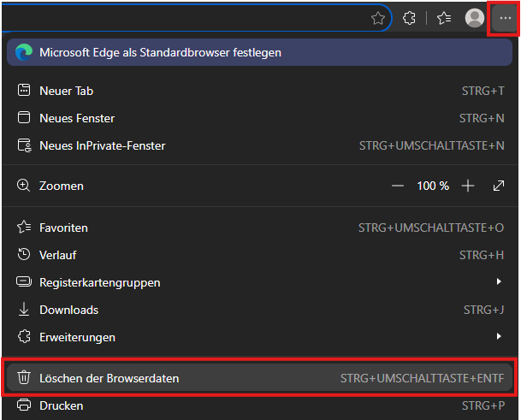The width and height of the screenshot is (521, 420).
Task: Click the STRG+H shortcut text
Action: (482, 255)
